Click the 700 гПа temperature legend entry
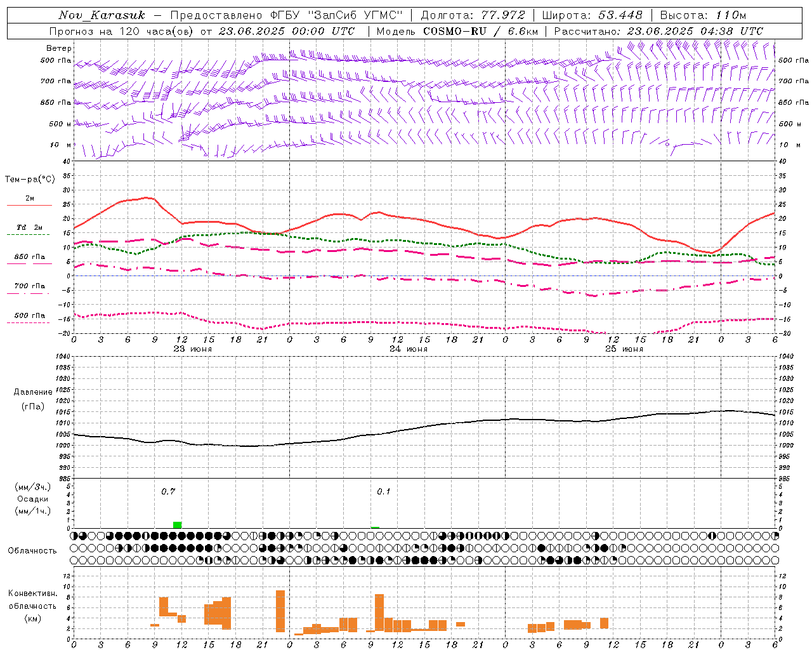Image resolution: width=812 pixels, height=650 pixels. (x=29, y=286)
